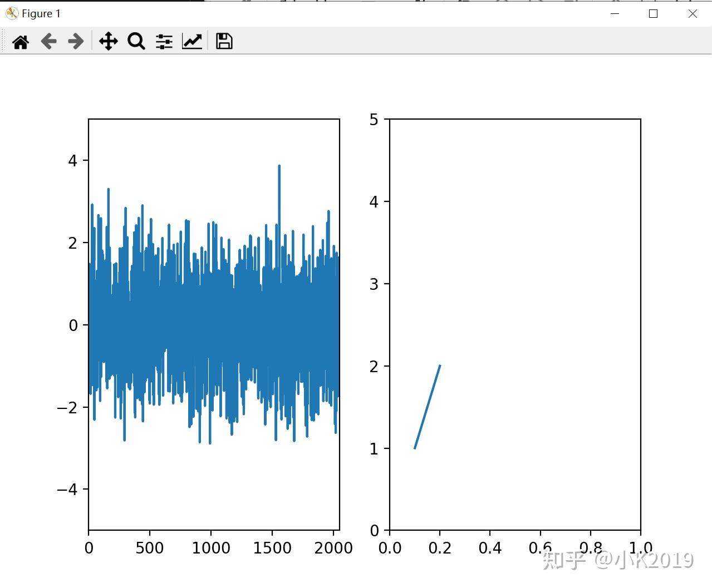Save the figure with the disk icon
The height and width of the screenshot is (588, 712).
point(224,41)
